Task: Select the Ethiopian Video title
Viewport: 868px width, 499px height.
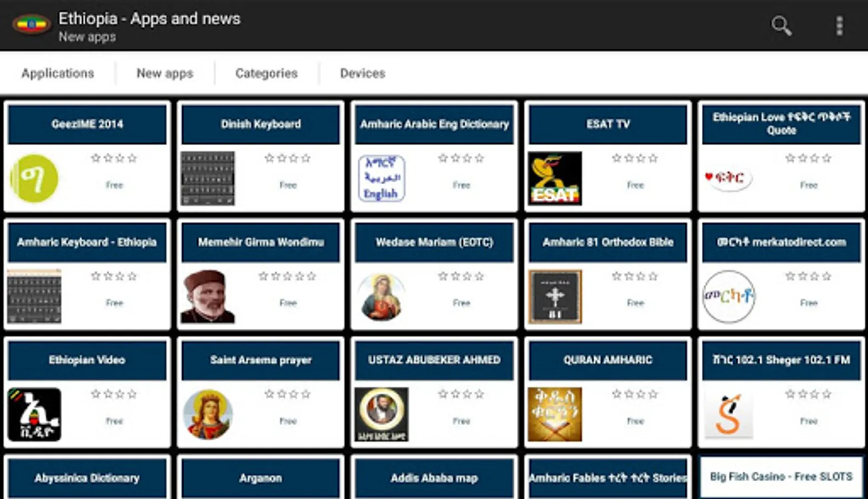Action: 87,360
